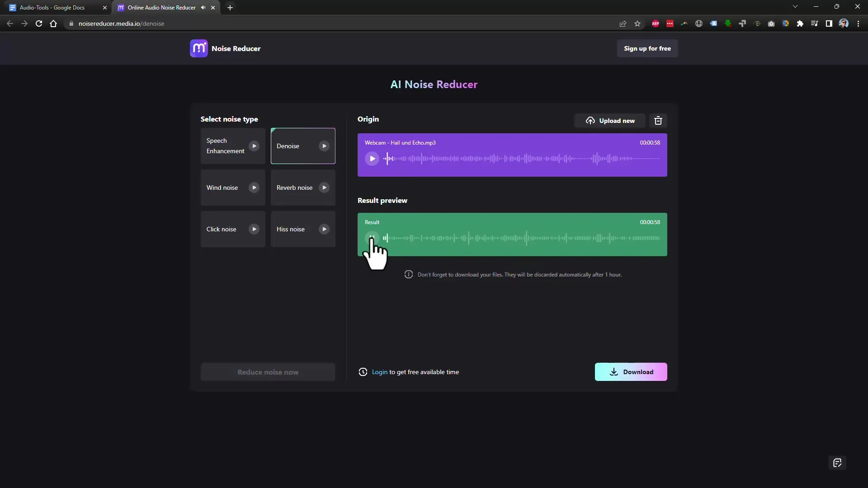The height and width of the screenshot is (488, 868).
Task: Click the info icon near discard warning
Action: coord(408,274)
